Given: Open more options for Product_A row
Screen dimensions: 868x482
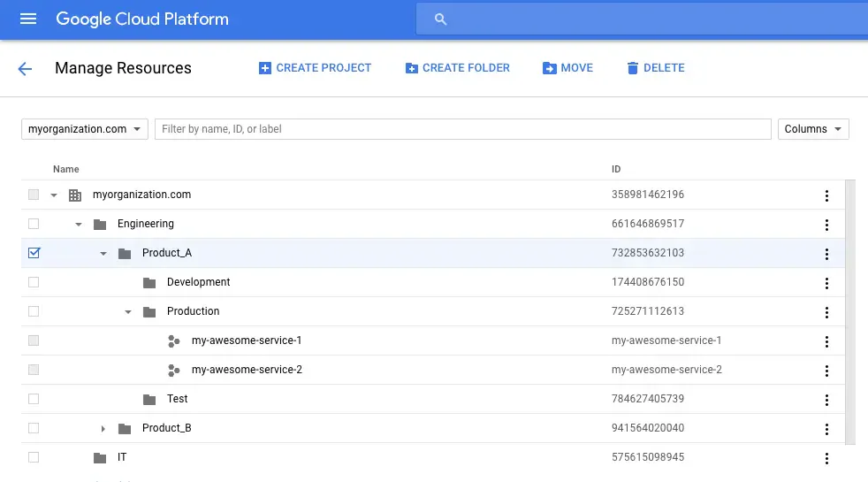Looking at the screenshot, I should [x=826, y=255].
